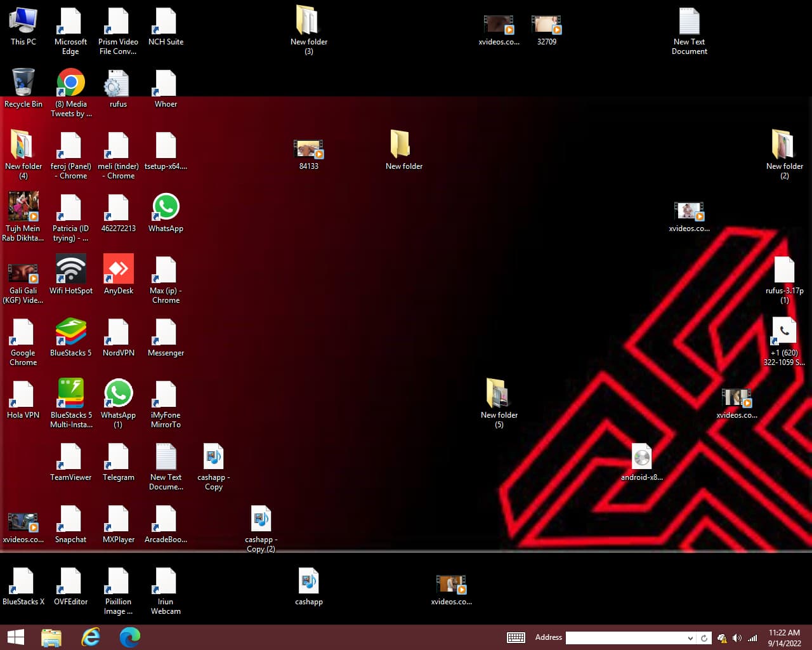The height and width of the screenshot is (650, 812).
Task: Select the Whoer shortcut
Action: click(166, 89)
